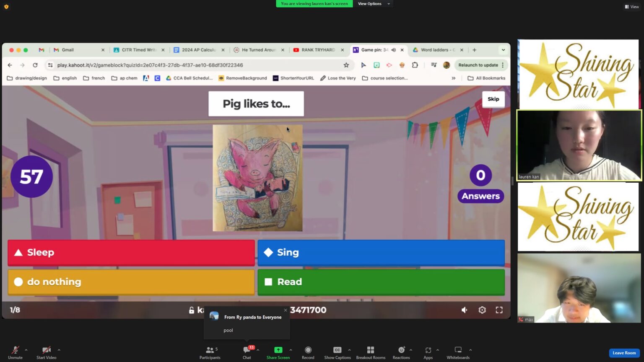
Task: Select the blue Sing answer
Action: 381,253
